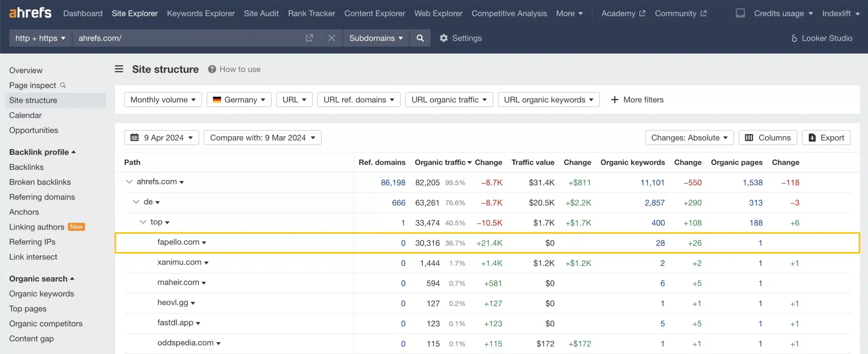
Task: Click the 86,198 ref. domains value
Action: coord(393,182)
